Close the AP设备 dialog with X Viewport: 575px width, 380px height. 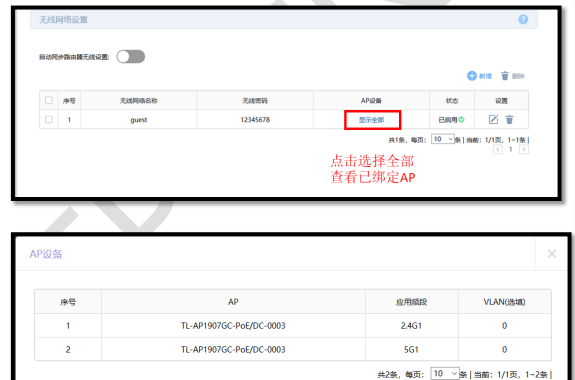coord(552,254)
